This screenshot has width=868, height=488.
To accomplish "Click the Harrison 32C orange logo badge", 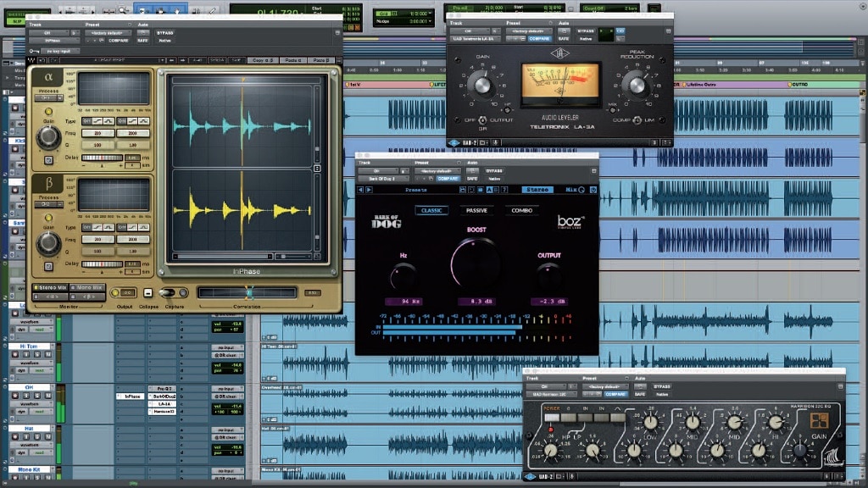I will pyautogui.click(x=819, y=420).
